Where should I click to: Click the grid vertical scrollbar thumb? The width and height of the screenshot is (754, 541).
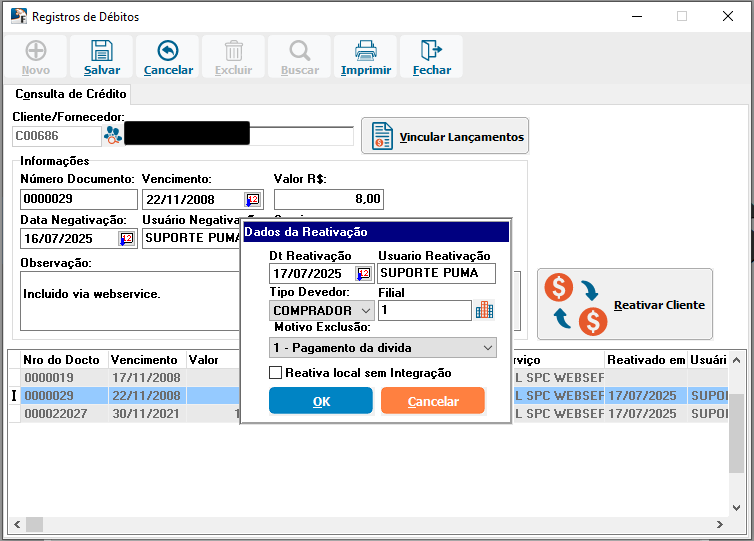pyautogui.click(x=736, y=433)
